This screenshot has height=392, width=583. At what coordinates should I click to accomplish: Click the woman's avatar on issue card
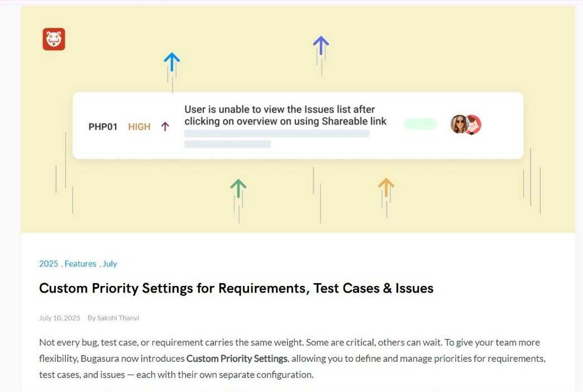click(459, 125)
